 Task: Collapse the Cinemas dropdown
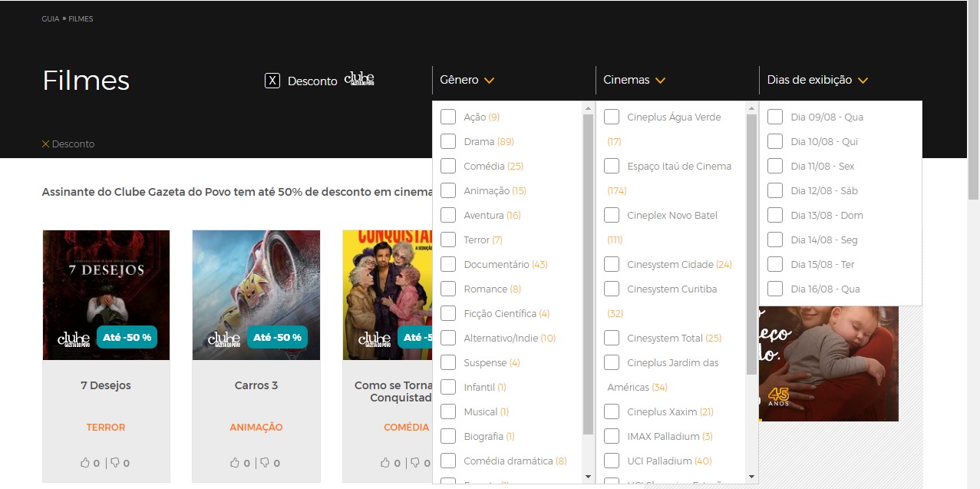(x=634, y=80)
